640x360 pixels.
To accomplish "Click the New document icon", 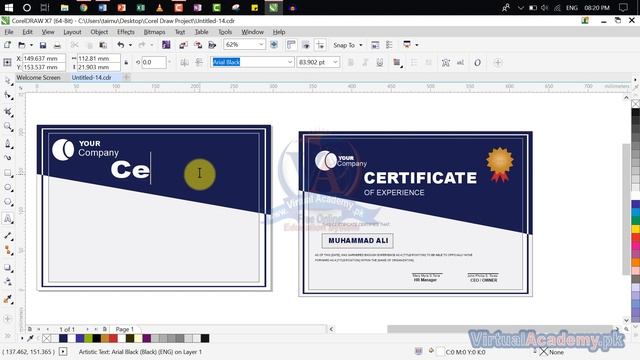I will tap(7, 45).
